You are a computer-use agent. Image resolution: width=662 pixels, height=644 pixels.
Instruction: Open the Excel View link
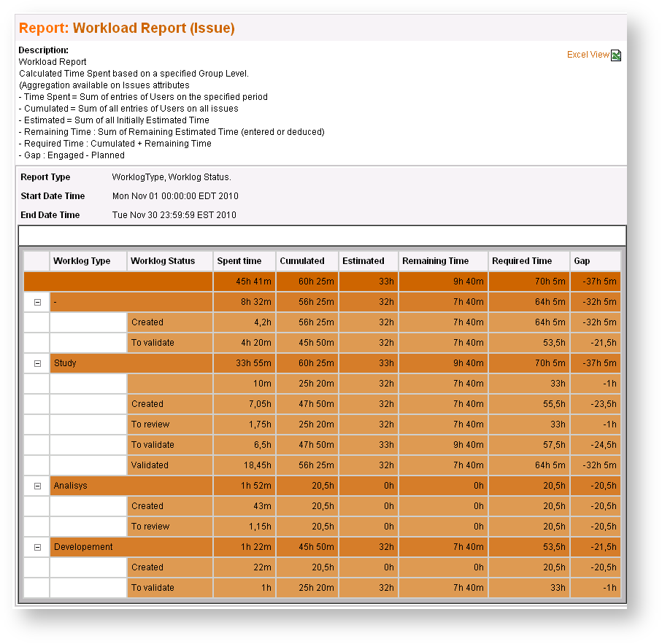tap(588, 55)
